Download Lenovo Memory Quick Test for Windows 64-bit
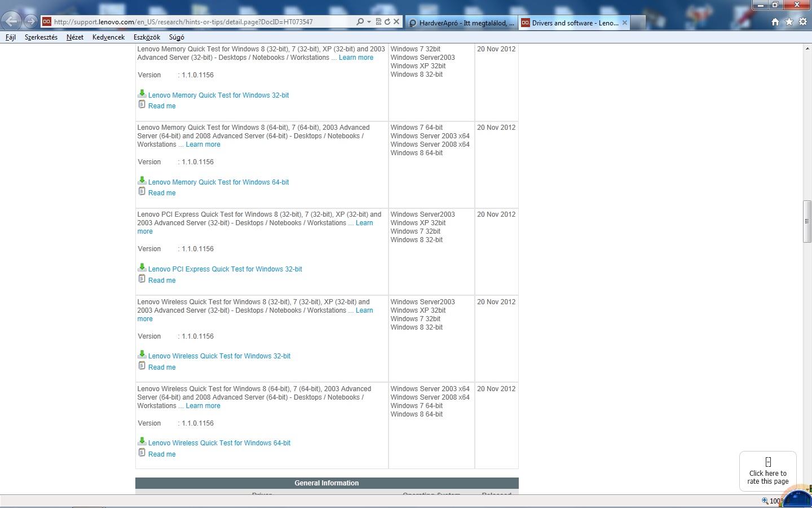Screen dimensions: 812x508 pos(218,182)
